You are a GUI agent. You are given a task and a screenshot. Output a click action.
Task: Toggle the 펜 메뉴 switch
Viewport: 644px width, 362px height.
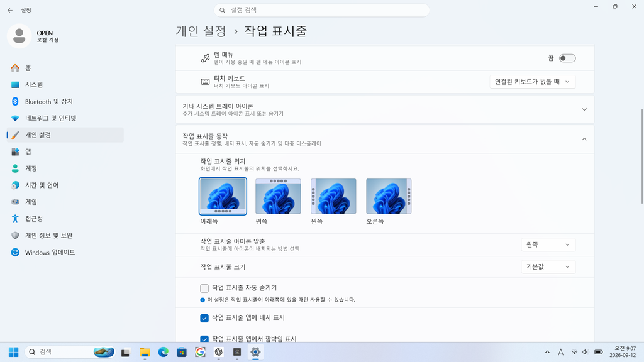point(567,58)
